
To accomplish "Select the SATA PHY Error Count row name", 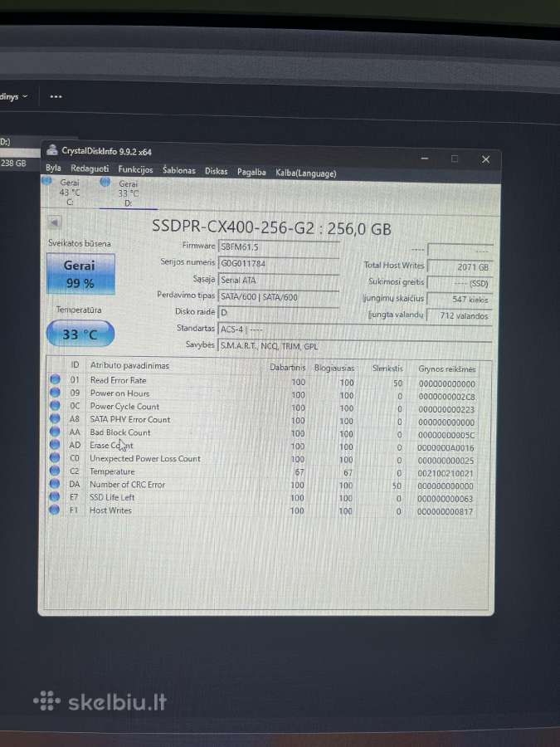I will click(130, 419).
